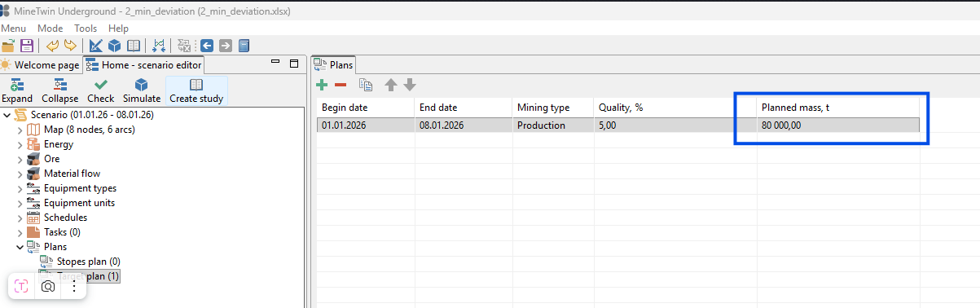Screen dimensions: 980x308
Task: Select the Equipment types tree item
Action: click(x=80, y=188)
